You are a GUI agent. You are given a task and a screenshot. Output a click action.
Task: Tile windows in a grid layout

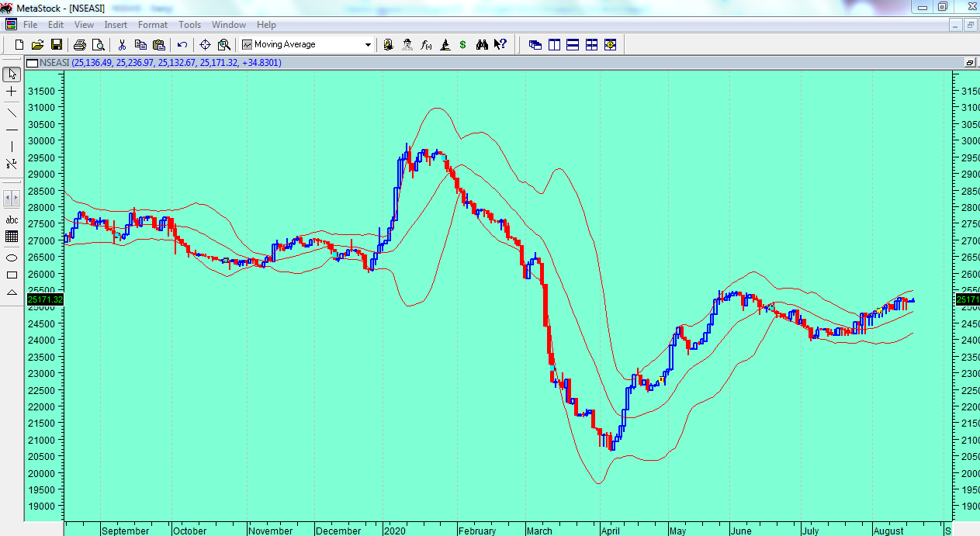pyautogui.click(x=591, y=45)
